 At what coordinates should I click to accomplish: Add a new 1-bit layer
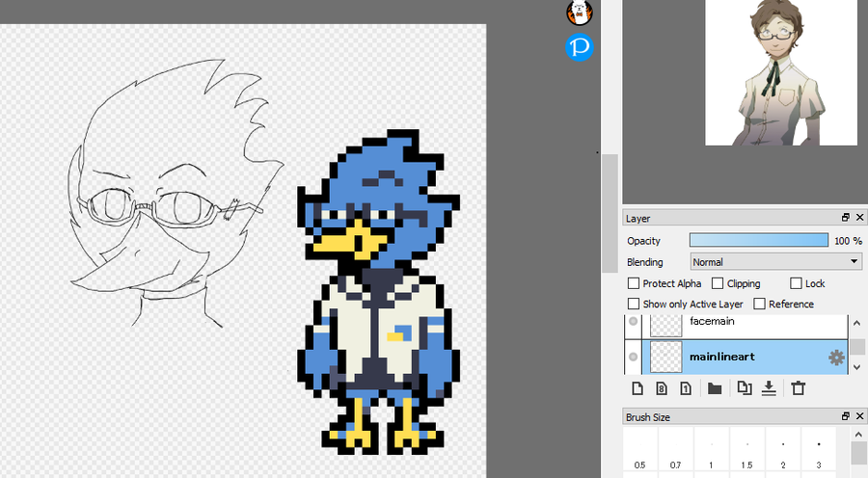pyautogui.click(x=686, y=388)
